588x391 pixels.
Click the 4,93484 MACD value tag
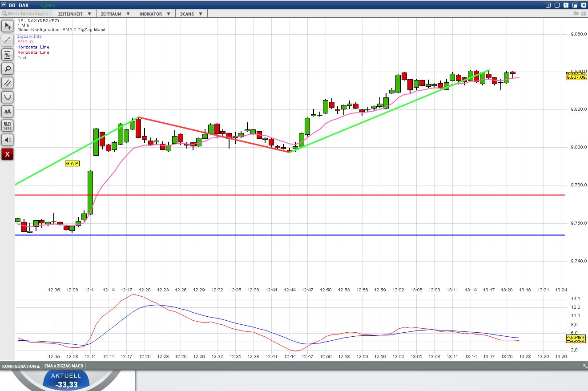click(576, 338)
